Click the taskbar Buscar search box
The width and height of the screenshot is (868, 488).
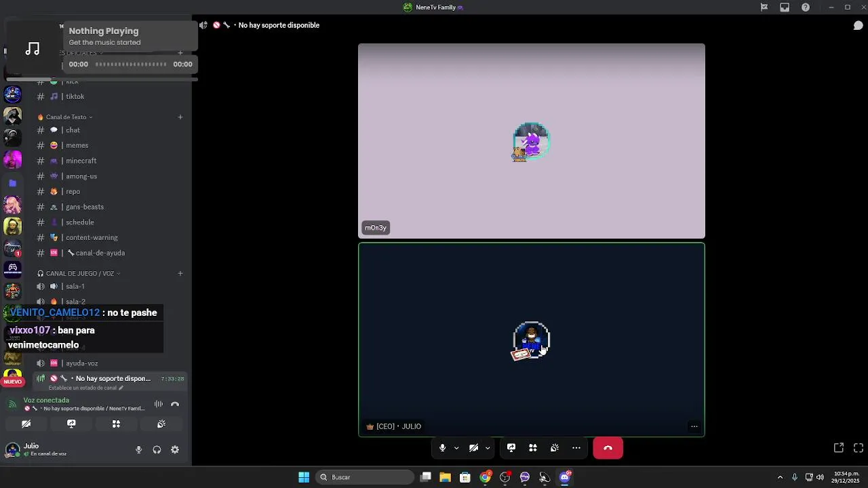pos(366,477)
